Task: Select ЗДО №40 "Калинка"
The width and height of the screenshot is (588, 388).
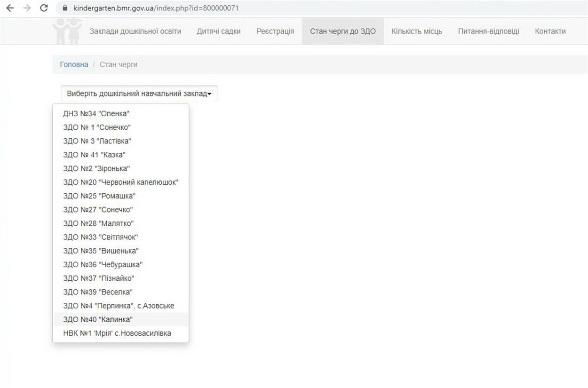Action: click(120, 319)
